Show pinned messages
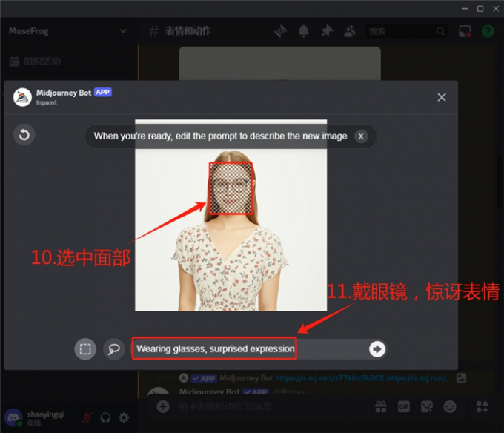 click(327, 31)
